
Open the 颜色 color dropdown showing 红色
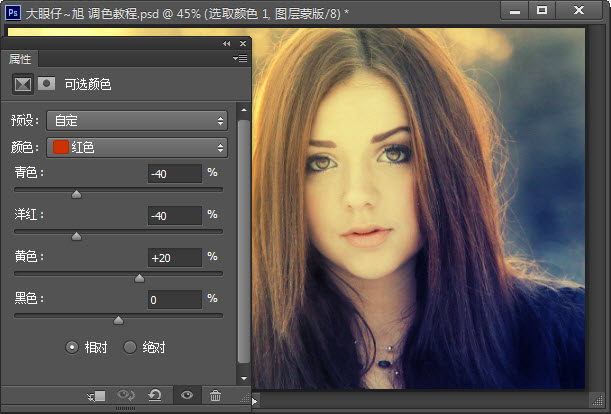(136, 148)
